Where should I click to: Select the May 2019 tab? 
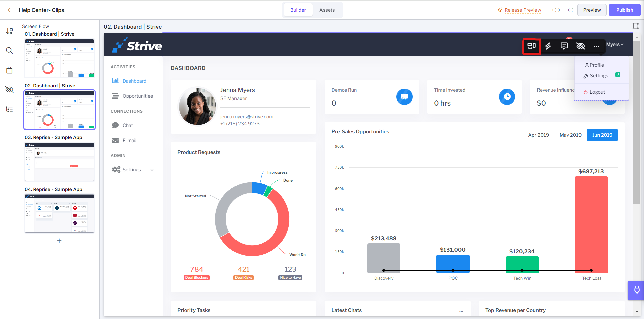tap(570, 135)
